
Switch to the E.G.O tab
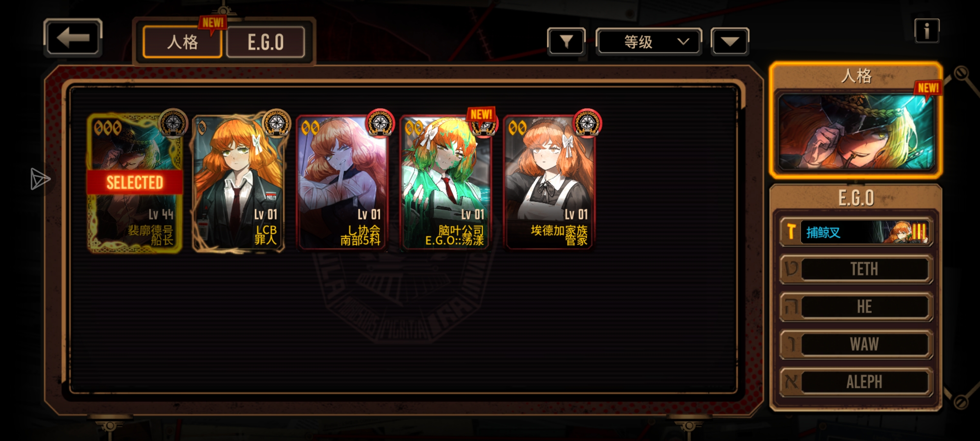tap(265, 42)
